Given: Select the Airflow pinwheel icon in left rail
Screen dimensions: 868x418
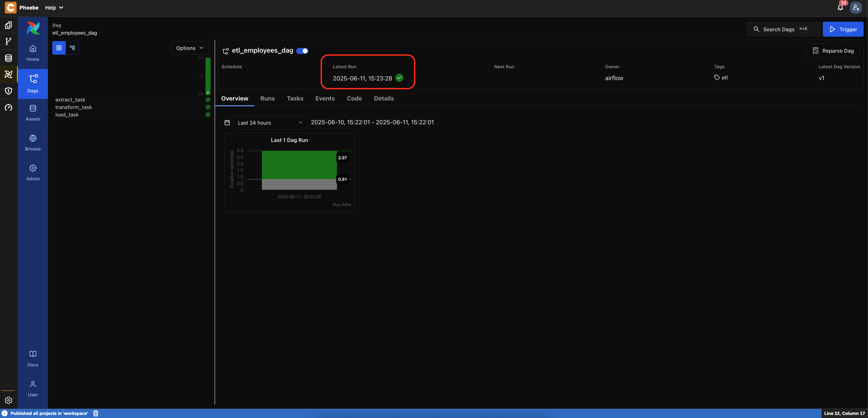Looking at the screenshot, I should tap(8, 74).
